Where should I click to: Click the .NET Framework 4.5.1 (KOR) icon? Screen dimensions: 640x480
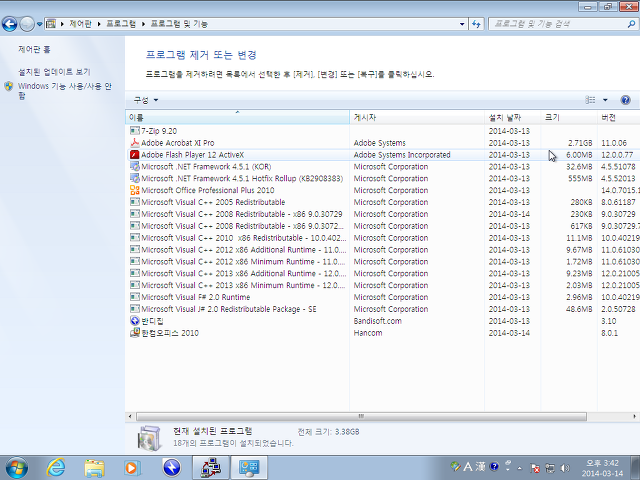[135, 166]
